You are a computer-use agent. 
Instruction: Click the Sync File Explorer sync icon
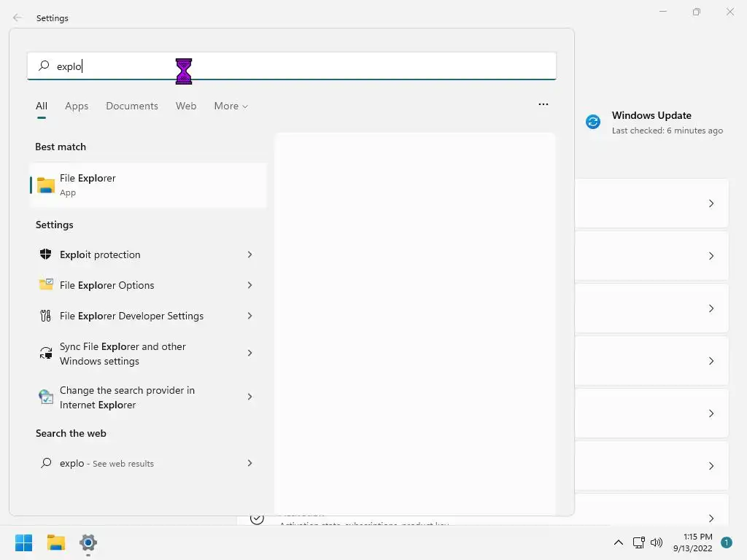click(x=46, y=354)
